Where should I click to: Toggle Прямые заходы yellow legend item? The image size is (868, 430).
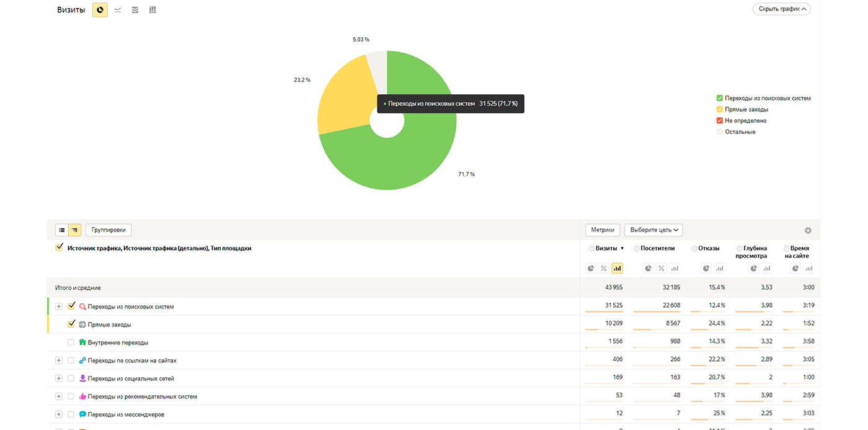tap(742, 109)
